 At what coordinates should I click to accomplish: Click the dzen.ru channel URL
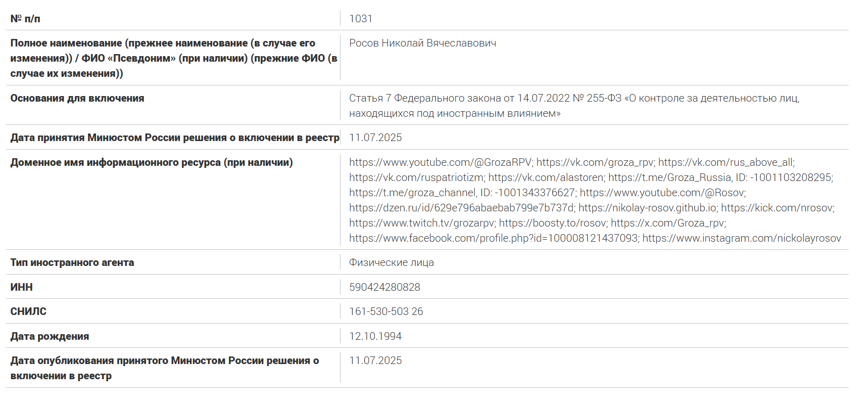[461, 208]
